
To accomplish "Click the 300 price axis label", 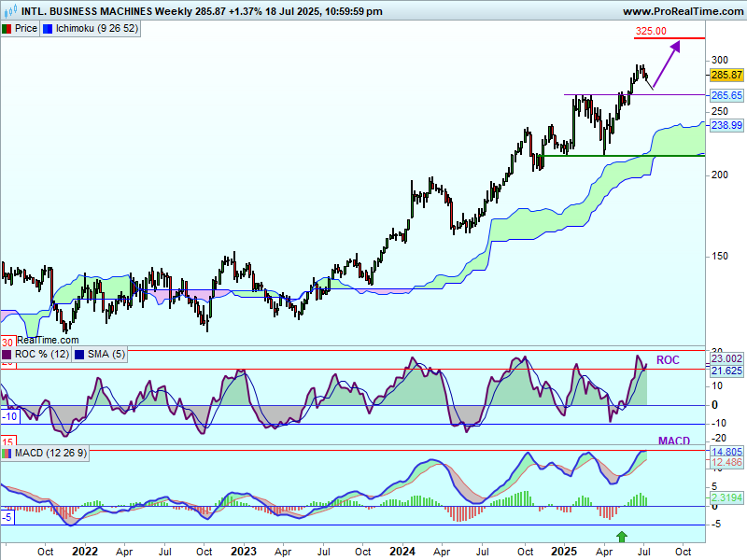I will click(719, 60).
